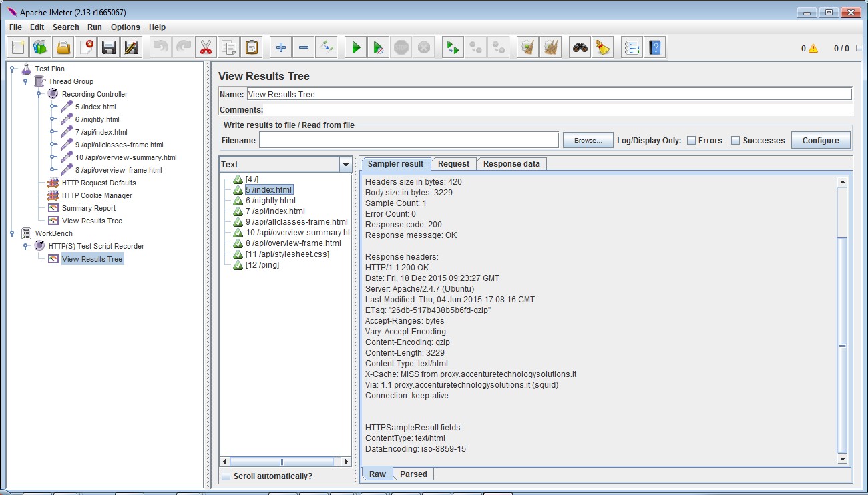Viewport: 868px width, 495px height.
Task: Enable the Errors checkbox
Action: click(x=692, y=141)
